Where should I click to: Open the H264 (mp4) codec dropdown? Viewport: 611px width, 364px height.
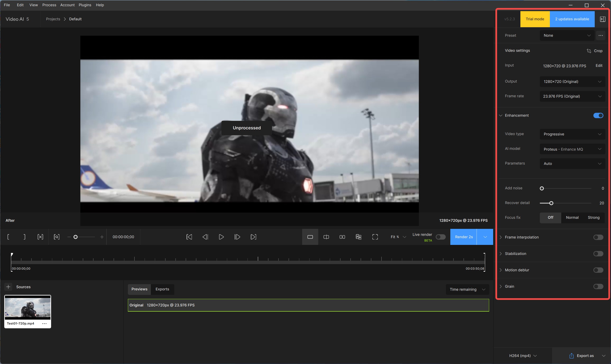[x=523, y=356]
